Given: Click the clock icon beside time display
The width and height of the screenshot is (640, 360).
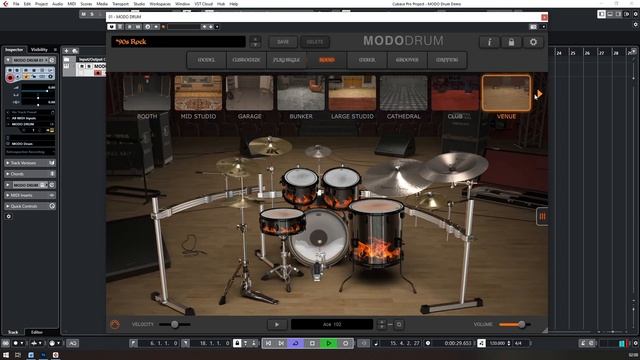Looking at the screenshot, I should coord(428,343).
